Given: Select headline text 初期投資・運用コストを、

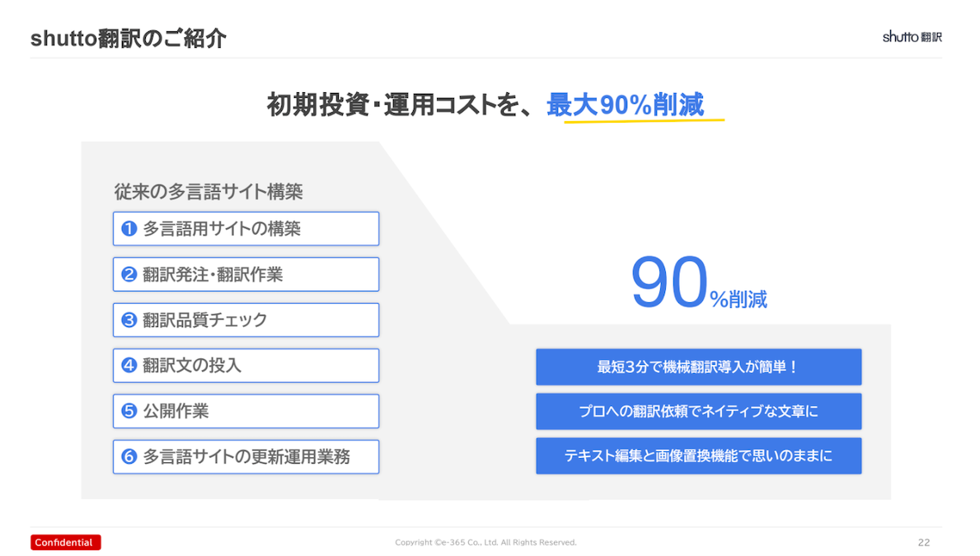Looking at the screenshot, I should 401,105.
